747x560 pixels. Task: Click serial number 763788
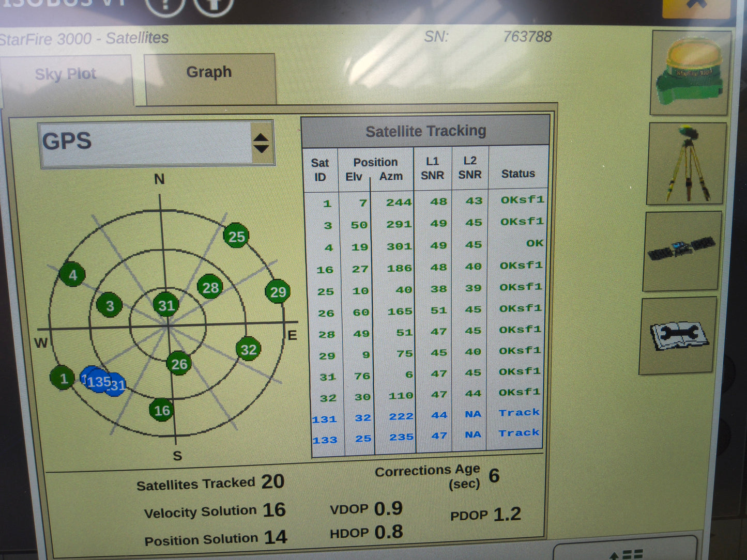(527, 37)
